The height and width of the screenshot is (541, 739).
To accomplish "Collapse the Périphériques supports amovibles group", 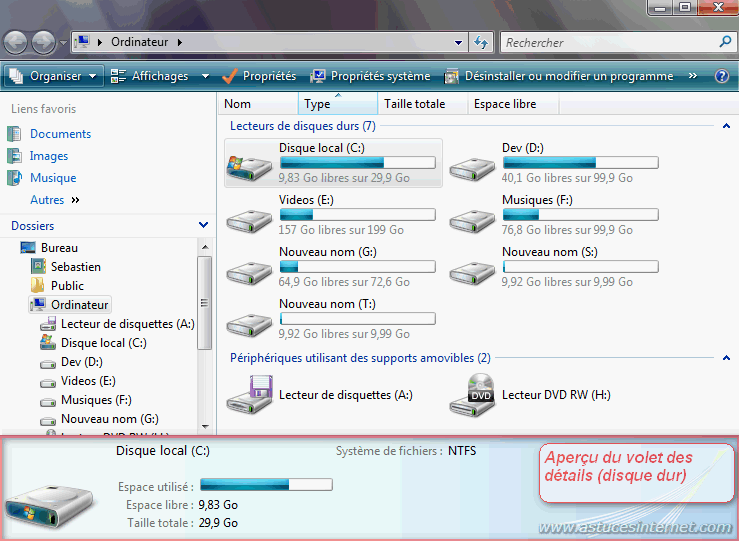I will point(726,358).
